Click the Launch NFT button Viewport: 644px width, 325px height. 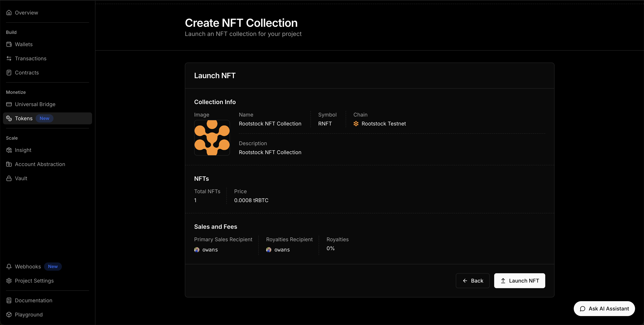tap(519, 281)
